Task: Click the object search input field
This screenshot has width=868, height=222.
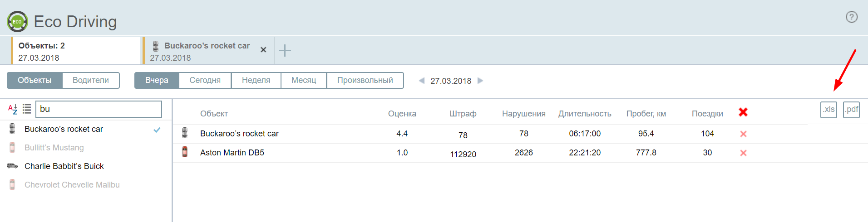Action: pos(99,109)
